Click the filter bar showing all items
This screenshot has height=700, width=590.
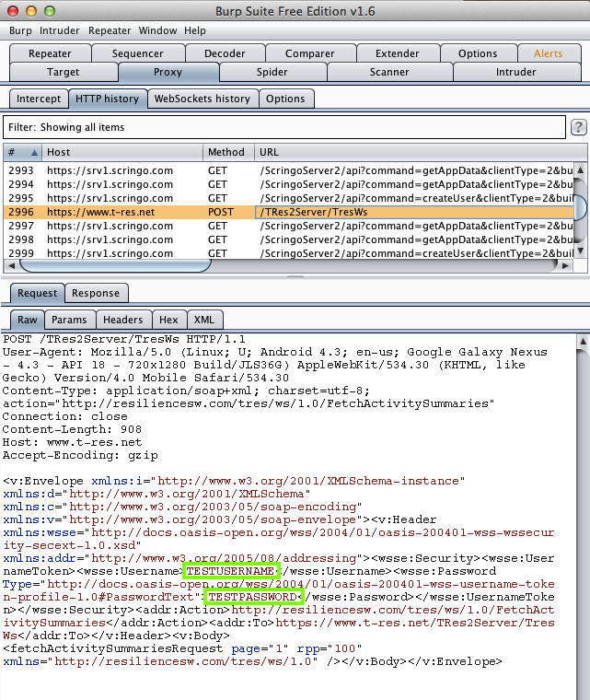(284, 127)
